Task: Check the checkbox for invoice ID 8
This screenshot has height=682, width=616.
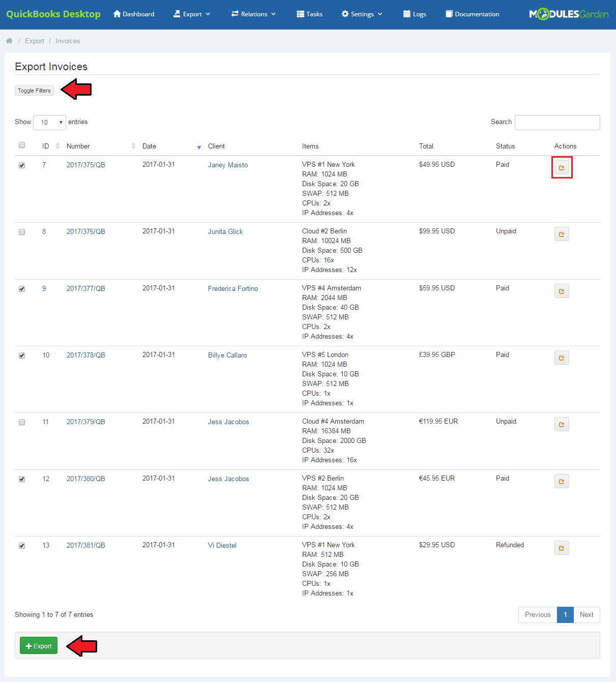Action: 22,232
